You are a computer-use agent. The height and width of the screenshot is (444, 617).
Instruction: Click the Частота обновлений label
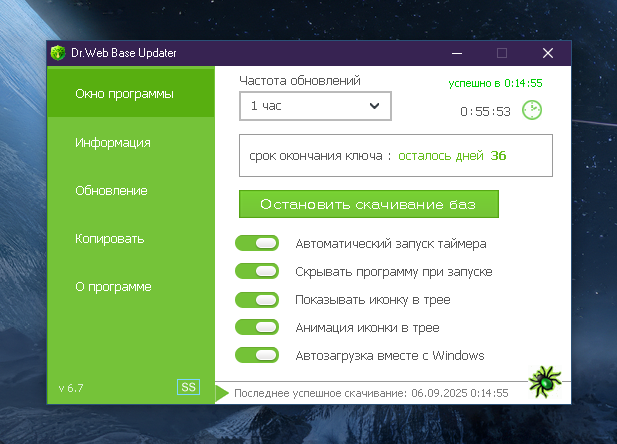pos(300,81)
